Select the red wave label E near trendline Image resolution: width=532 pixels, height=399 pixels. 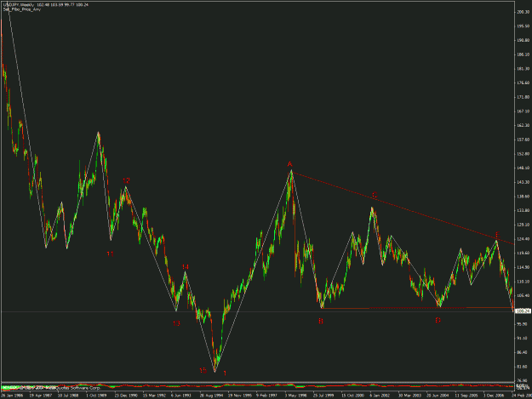point(497,235)
